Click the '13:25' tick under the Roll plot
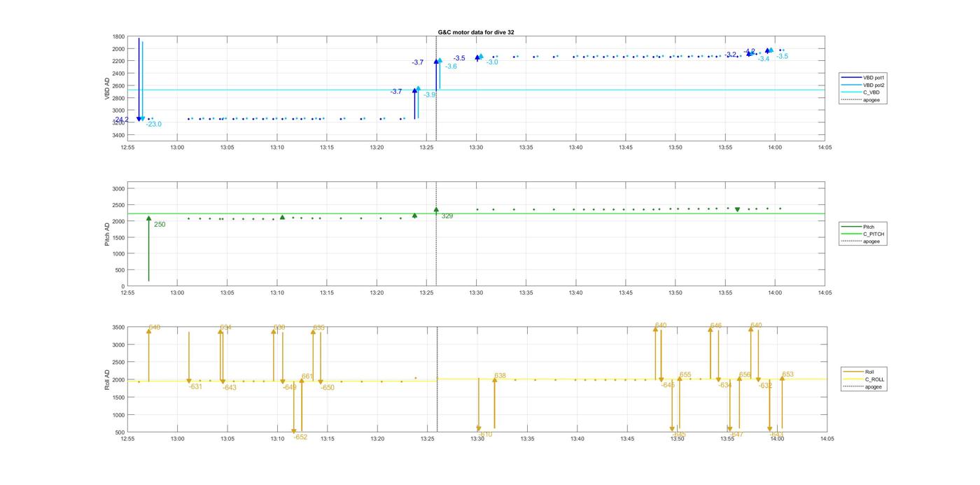980x485 pixels. coord(427,439)
